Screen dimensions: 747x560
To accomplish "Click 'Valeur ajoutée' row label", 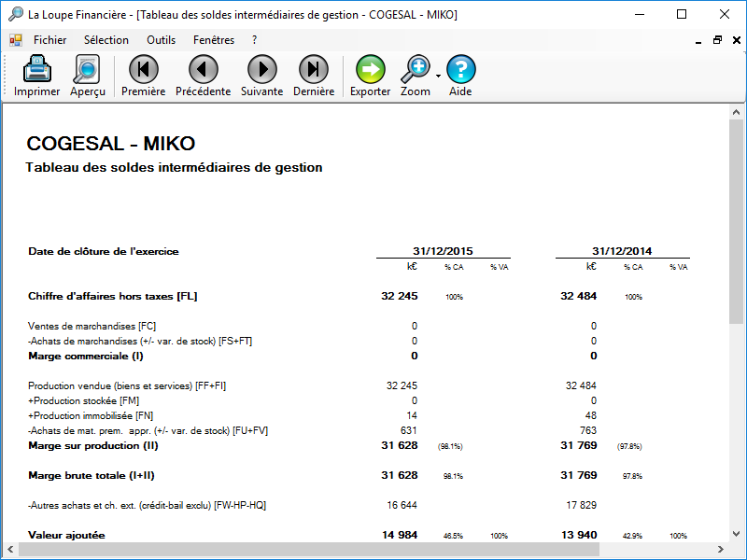I will click(66, 535).
